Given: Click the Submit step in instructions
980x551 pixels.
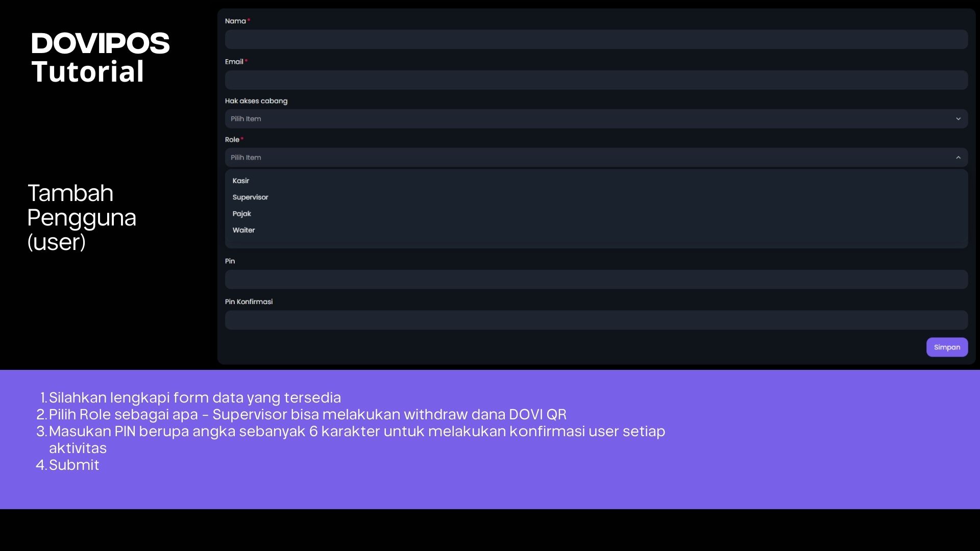Looking at the screenshot, I should point(74,465).
